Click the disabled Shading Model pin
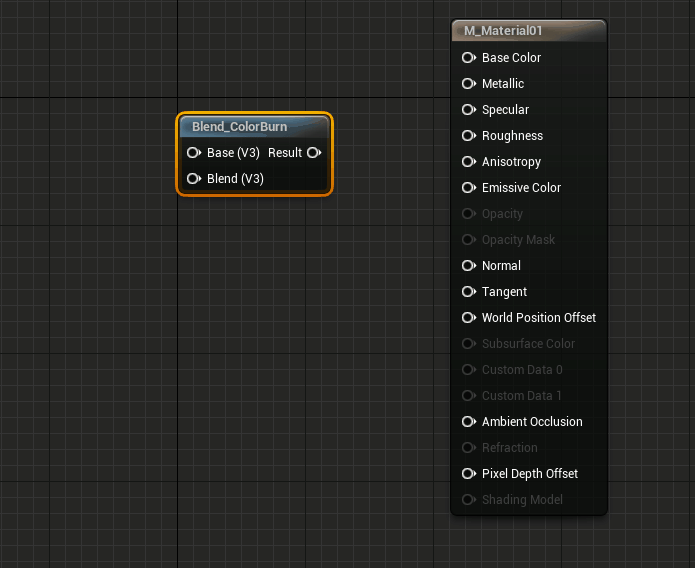Screen dimensions: 695x568 tap(469, 500)
